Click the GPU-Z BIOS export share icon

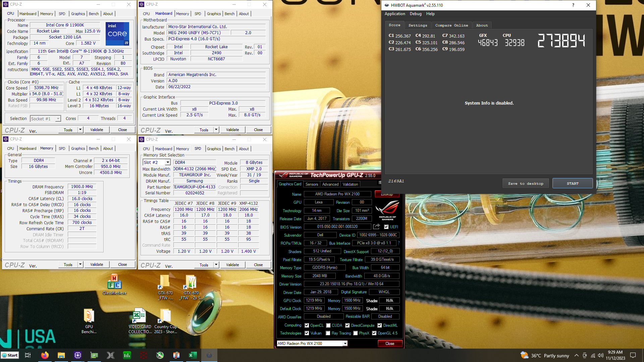click(376, 227)
